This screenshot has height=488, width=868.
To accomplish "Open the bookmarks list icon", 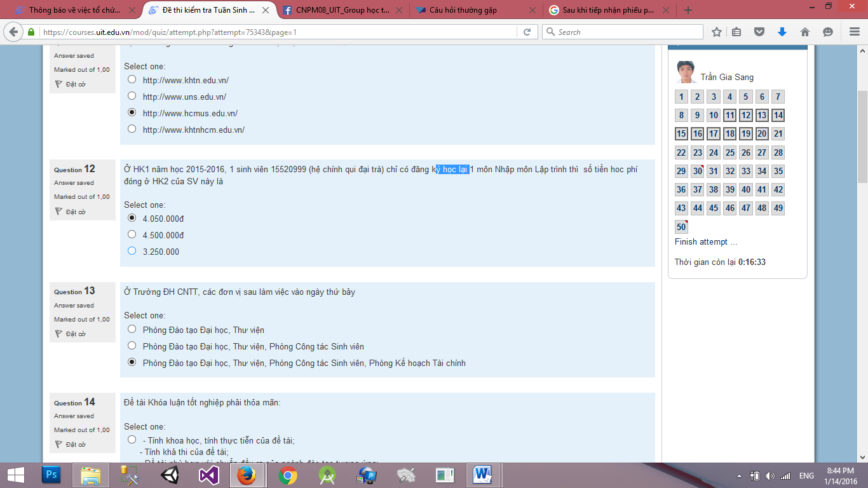I will tap(736, 31).
